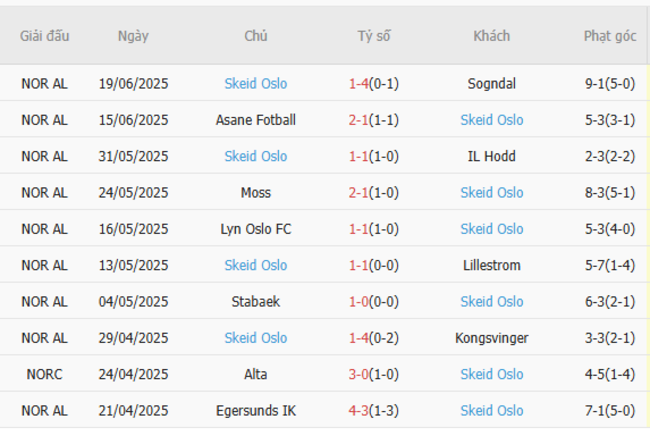Click the Skeid Oslo link in the 19/06/2025 row

click(256, 84)
